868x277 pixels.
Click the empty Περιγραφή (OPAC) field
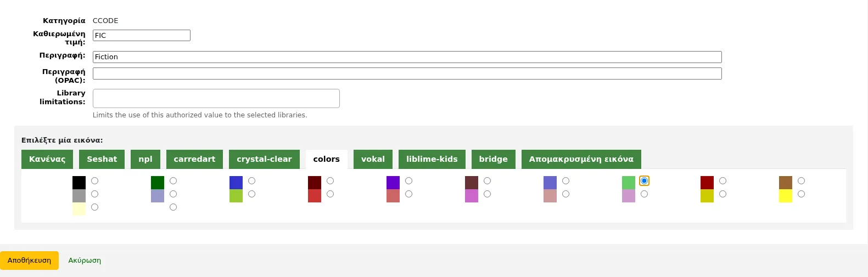pyautogui.click(x=407, y=74)
